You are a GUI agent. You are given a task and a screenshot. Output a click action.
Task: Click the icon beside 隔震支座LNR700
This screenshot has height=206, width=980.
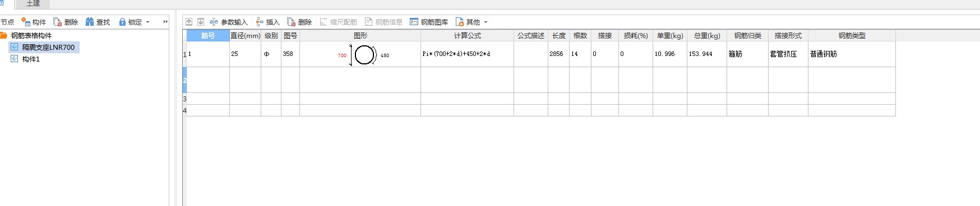15,47
